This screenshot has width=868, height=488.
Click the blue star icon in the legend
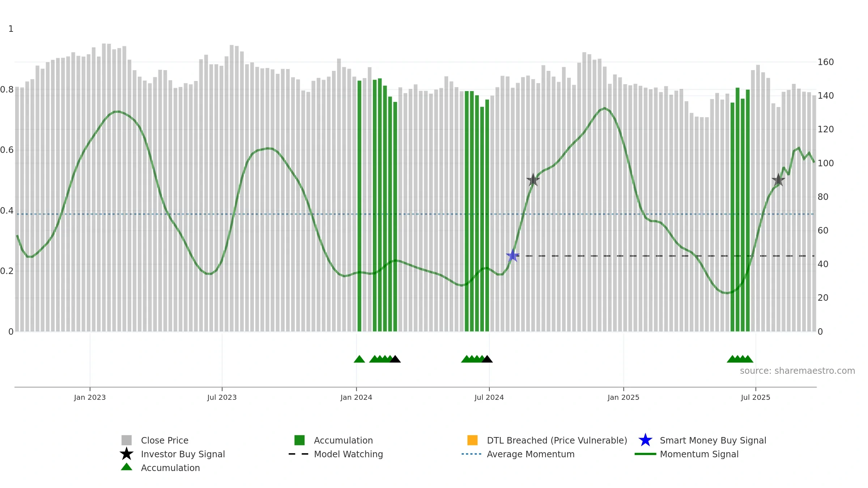(x=645, y=440)
